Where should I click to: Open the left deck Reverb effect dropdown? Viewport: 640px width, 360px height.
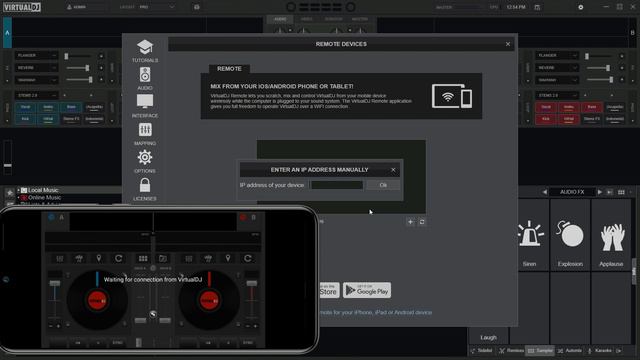36,67
